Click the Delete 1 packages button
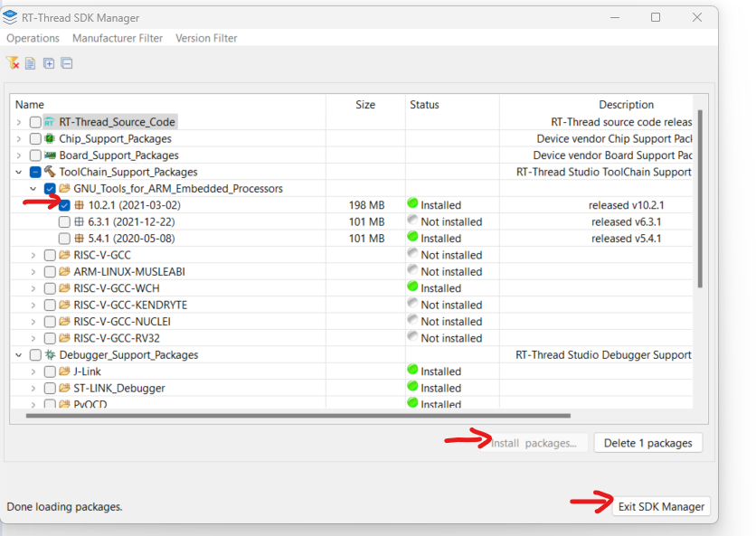 (x=647, y=443)
